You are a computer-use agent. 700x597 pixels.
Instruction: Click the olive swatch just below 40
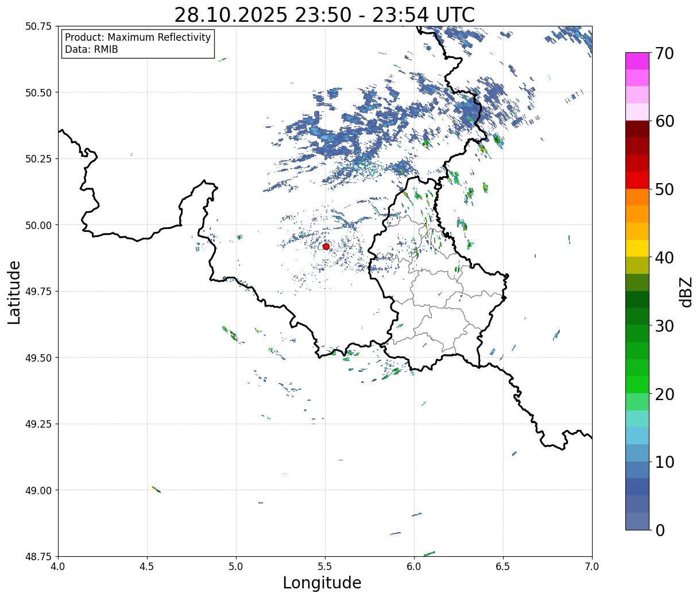tap(637, 266)
